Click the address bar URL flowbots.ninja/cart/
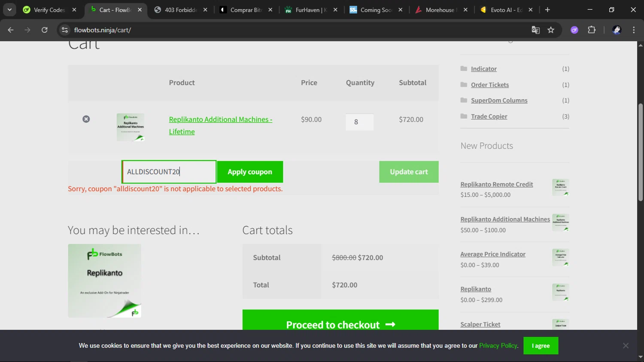The height and width of the screenshot is (362, 644). (103, 30)
